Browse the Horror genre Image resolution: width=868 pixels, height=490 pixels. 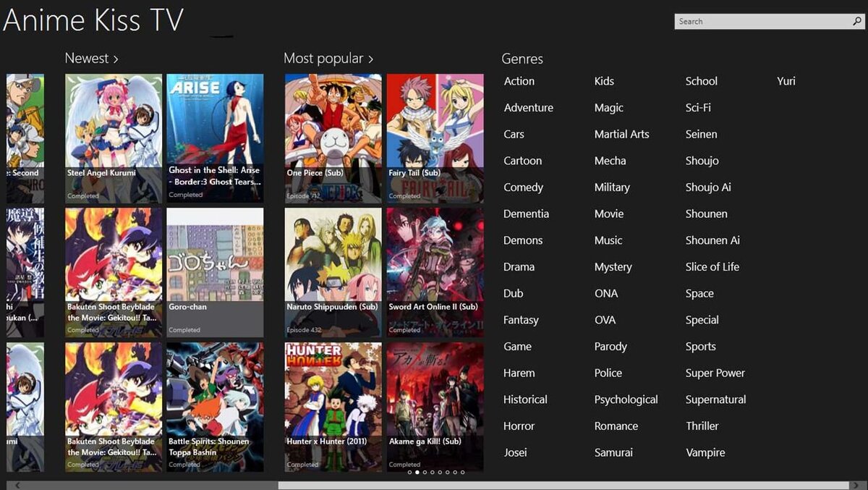click(x=519, y=426)
